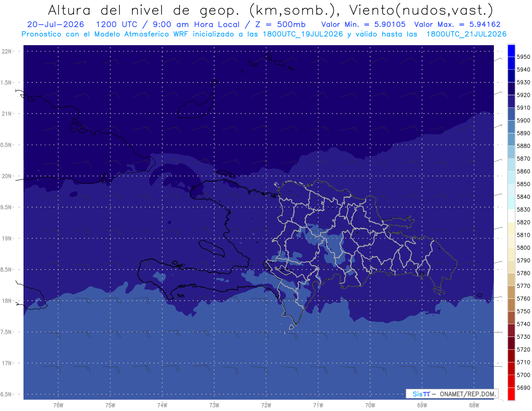Click legend color segment between 5910 and 5920
Viewport: 532px width, 411px height.
tap(511, 101)
